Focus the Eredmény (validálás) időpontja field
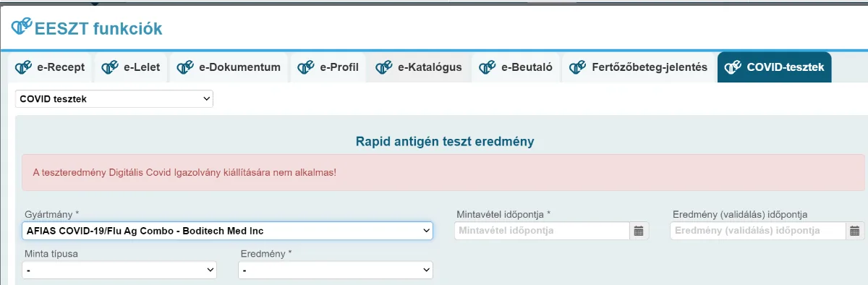 point(758,231)
